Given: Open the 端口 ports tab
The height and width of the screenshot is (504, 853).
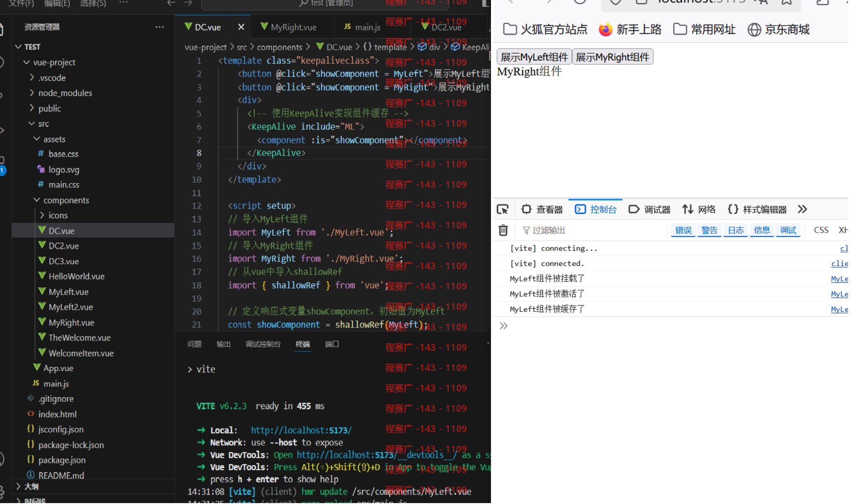Looking at the screenshot, I should [x=332, y=344].
